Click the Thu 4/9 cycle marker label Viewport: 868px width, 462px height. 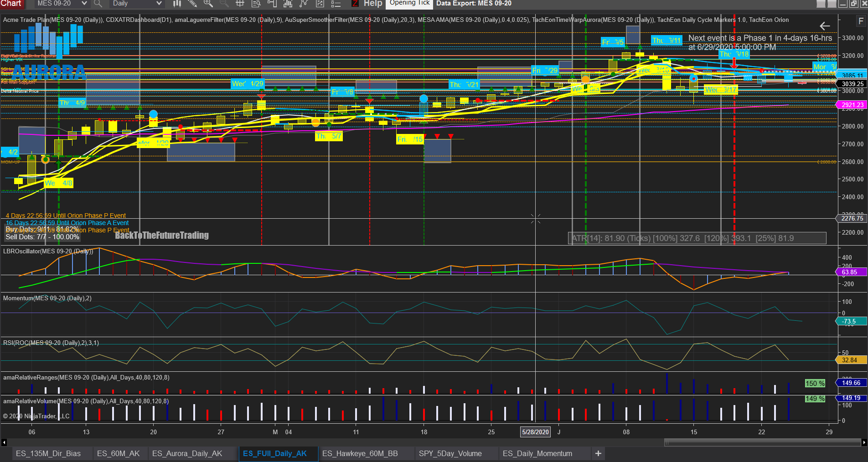[72, 103]
